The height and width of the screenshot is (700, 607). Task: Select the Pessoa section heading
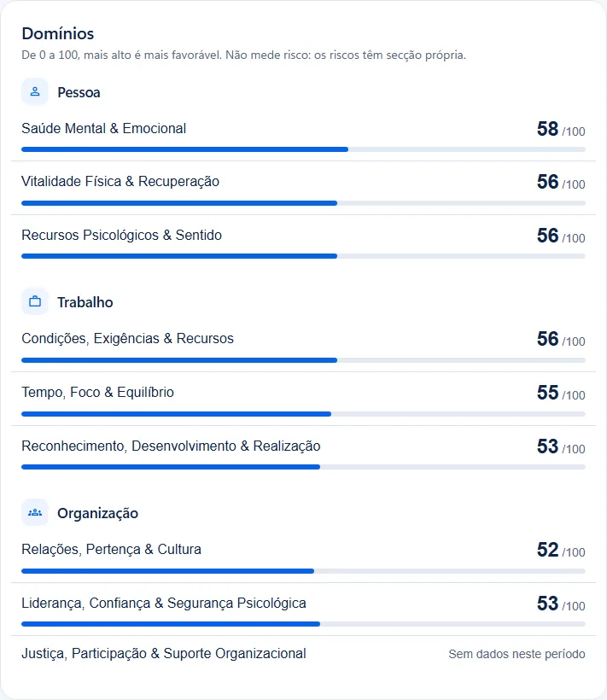pyautogui.click(x=79, y=92)
